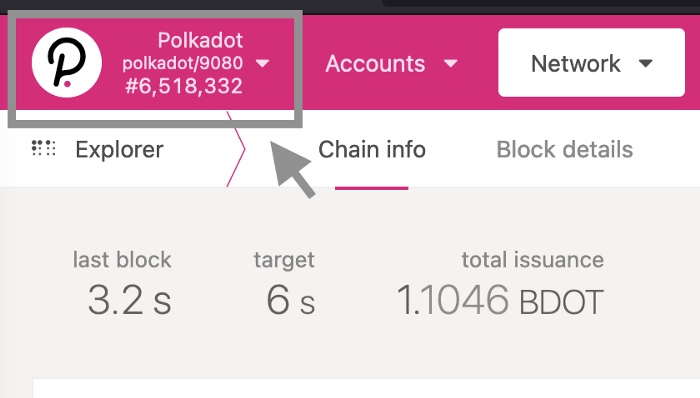Open the chain selector dropdown arrow
Image resolution: width=700 pixels, height=398 pixels.
[x=262, y=63]
